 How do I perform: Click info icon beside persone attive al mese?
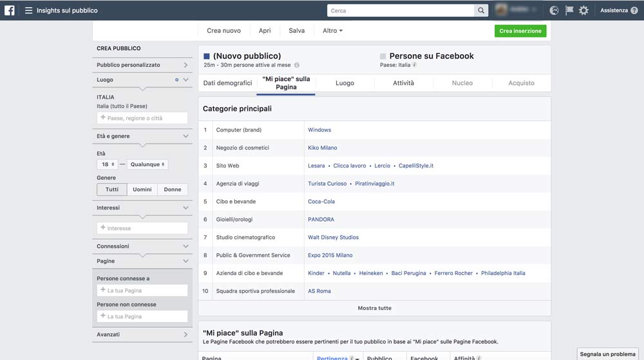point(296,65)
